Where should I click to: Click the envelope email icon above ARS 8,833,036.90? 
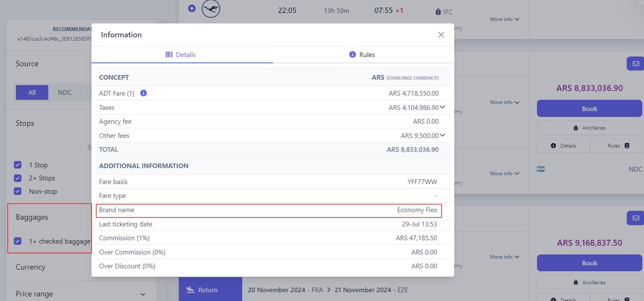(635, 64)
